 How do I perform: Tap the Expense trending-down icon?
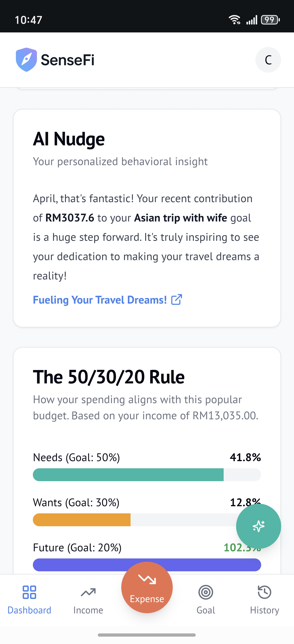pyautogui.click(x=147, y=579)
